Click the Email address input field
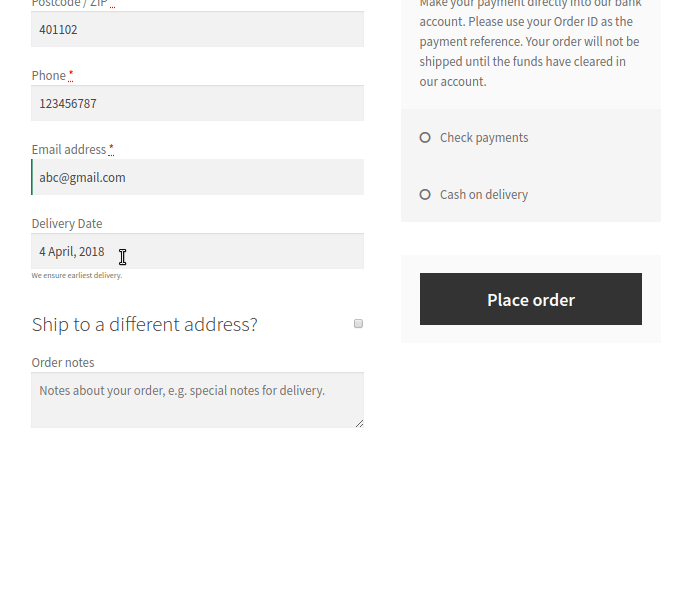The width and height of the screenshot is (689, 600). (x=197, y=177)
